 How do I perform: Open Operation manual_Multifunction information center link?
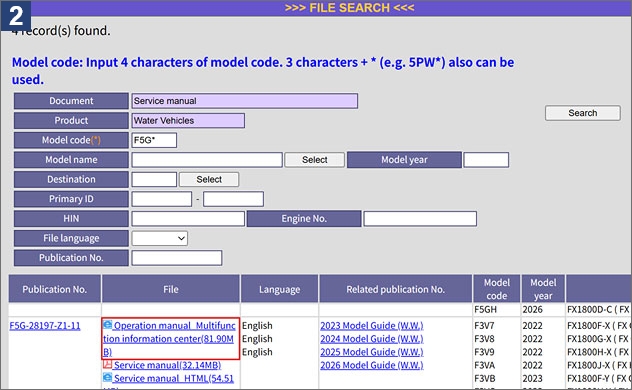click(x=169, y=338)
